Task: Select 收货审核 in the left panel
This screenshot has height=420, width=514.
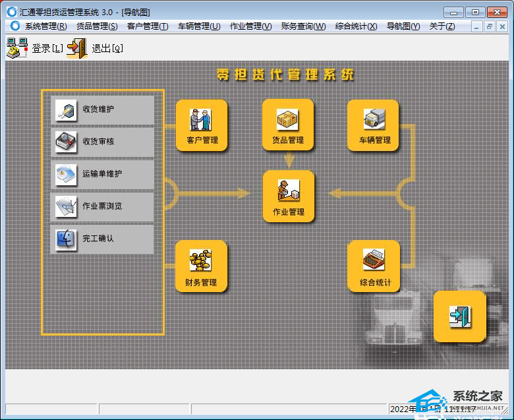Action: click(x=102, y=142)
